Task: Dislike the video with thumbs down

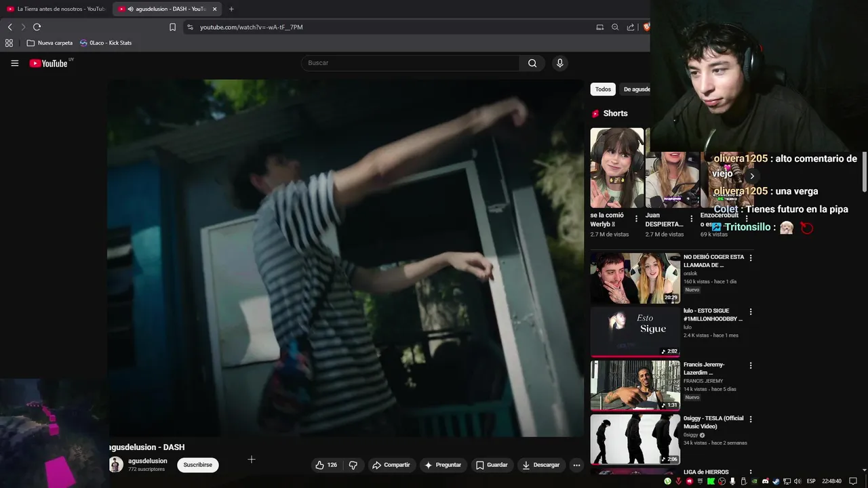Action: pos(353,465)
